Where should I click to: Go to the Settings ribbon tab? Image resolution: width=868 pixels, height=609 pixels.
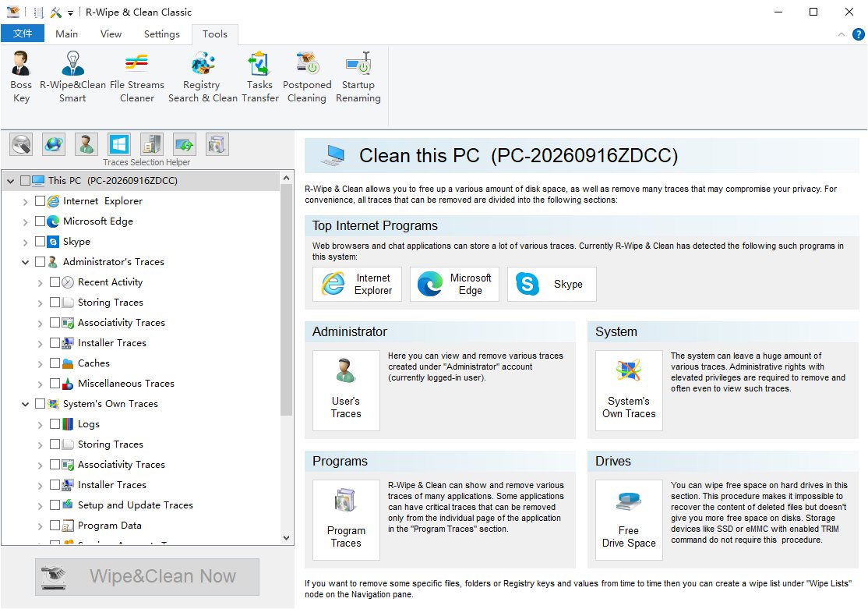[x=161, y=34]
